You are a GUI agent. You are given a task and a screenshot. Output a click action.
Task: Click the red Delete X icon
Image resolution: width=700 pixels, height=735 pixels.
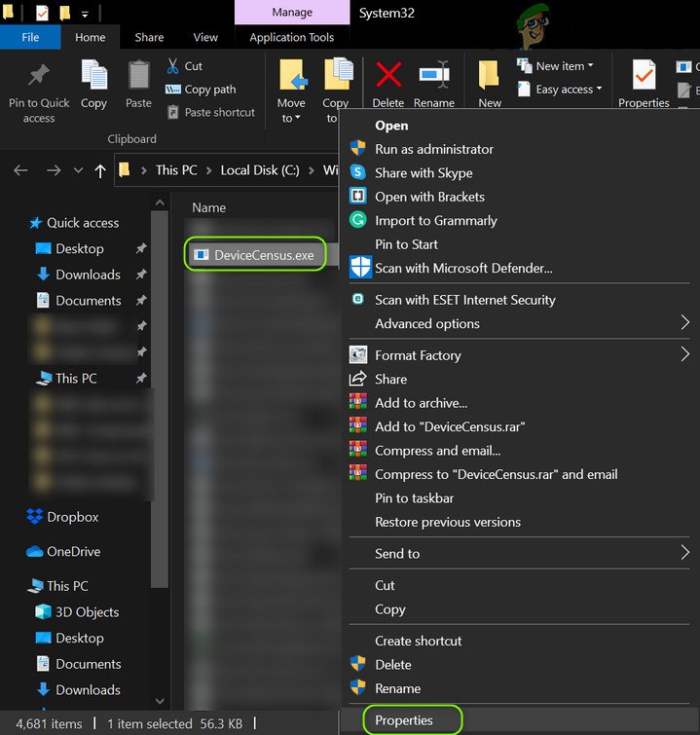pos(387,76)
